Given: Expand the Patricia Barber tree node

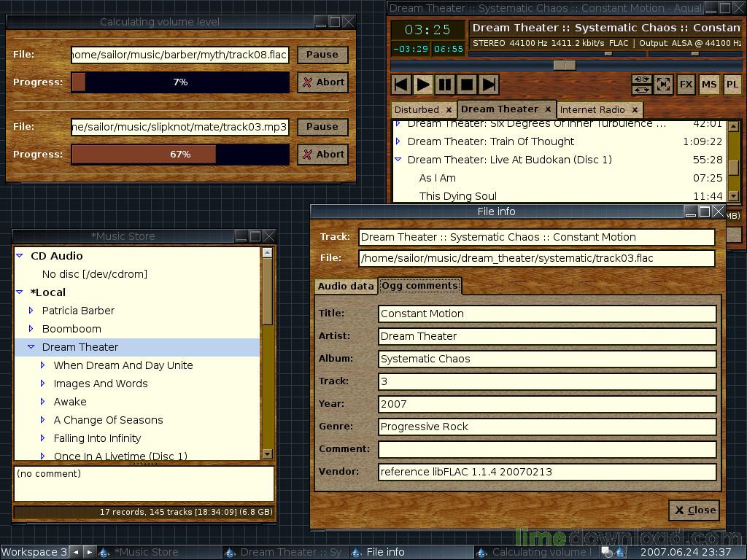Looking at the screenshot, I should pyautogui.click(x=31, y=311).
